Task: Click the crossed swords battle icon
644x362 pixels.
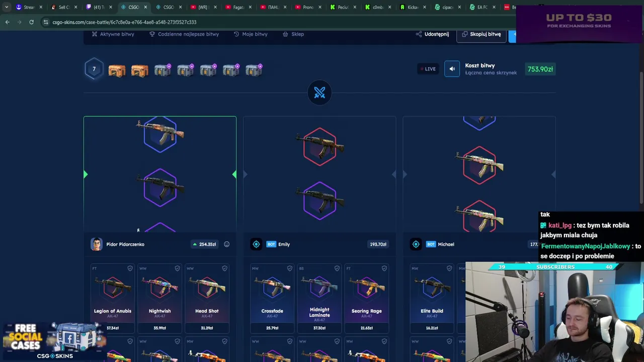Action: coord(319,93)
